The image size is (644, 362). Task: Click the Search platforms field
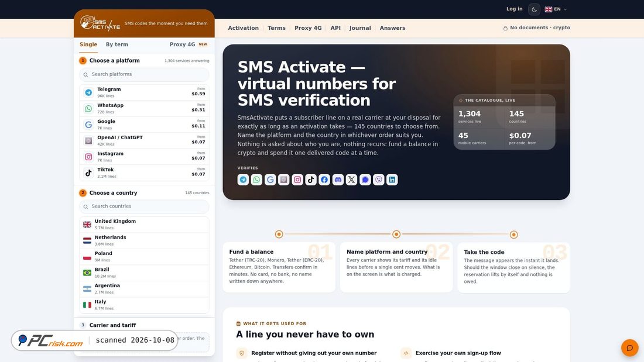[x=144, y=74]
